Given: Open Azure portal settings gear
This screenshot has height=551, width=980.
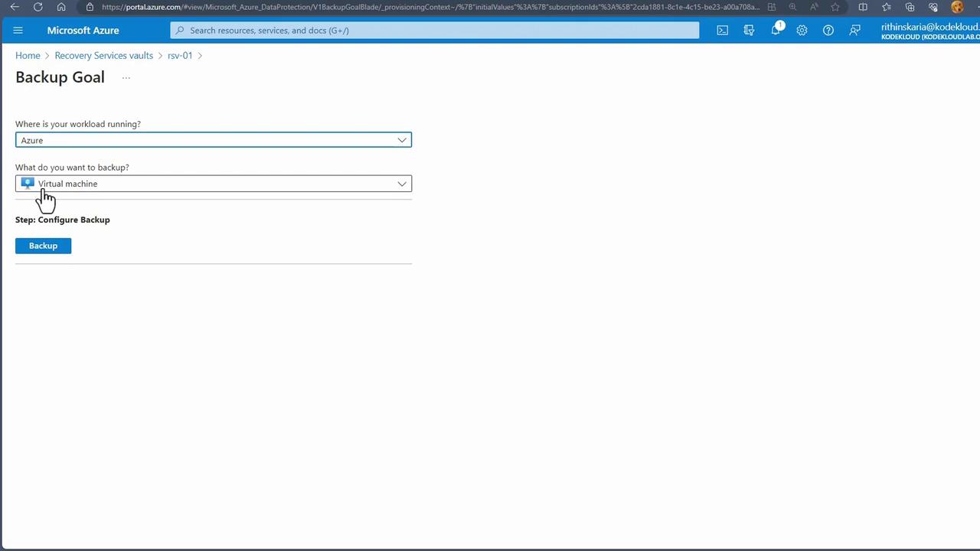Looking at the screenshot, I should pyautogui.click(x=802, y=31).
